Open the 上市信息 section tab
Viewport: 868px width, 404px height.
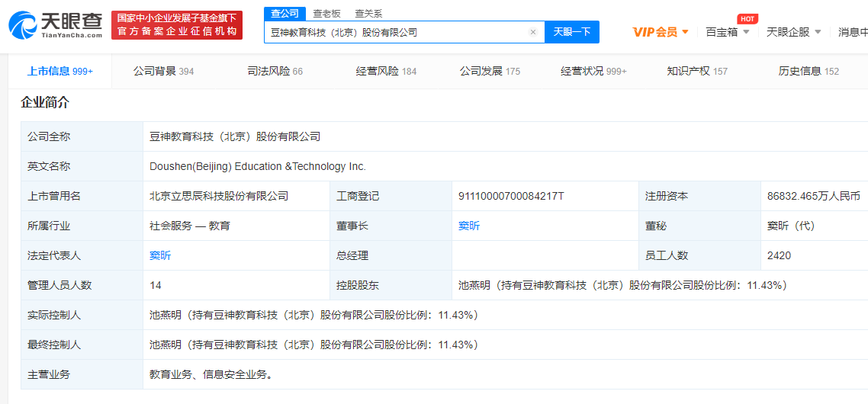coord(59,71)
